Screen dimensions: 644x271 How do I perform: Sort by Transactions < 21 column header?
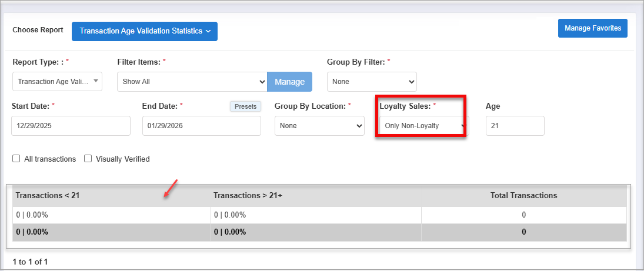[48, 195]
